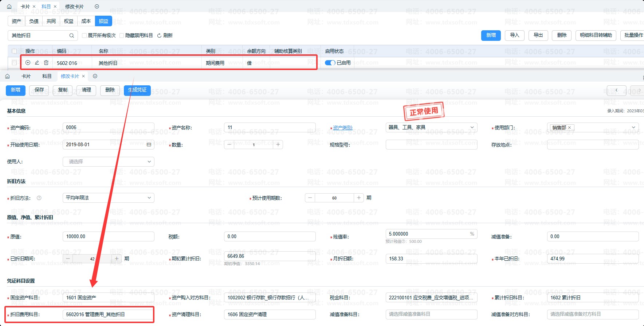
Task: Check the 隐藏禁用科目 checkbox
Action: click(122, 36)
